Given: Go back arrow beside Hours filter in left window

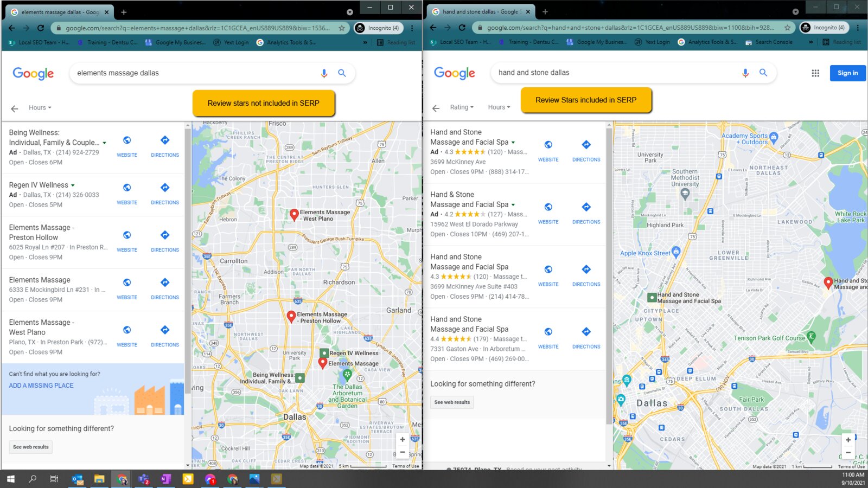Looking at the screenshot, I should pyautogui.click(x=15, y=108).
